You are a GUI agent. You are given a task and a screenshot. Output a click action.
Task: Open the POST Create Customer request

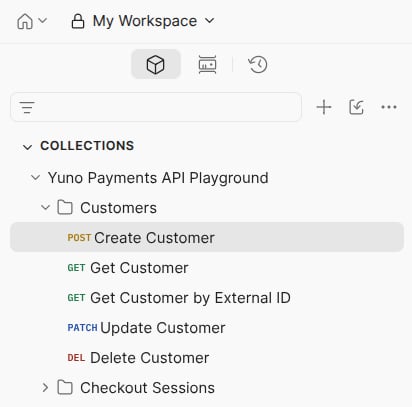[x=207, y=237]
